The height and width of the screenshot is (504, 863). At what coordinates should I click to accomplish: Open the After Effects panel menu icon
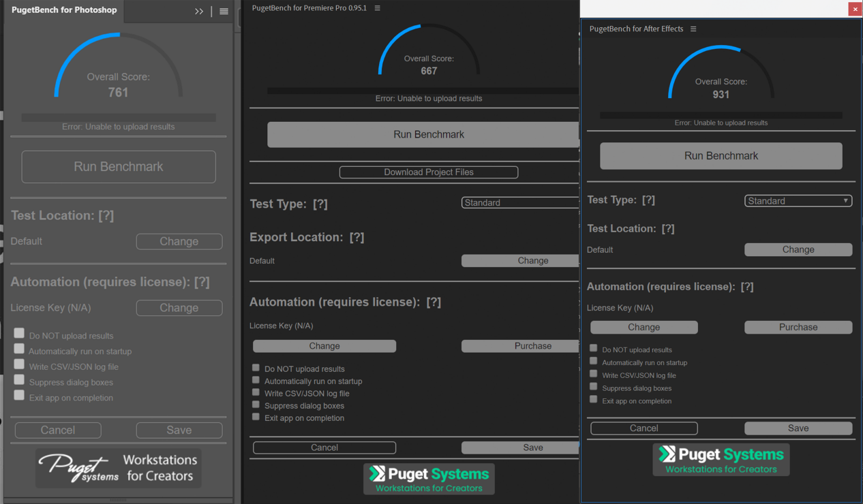tap(693, 29)
